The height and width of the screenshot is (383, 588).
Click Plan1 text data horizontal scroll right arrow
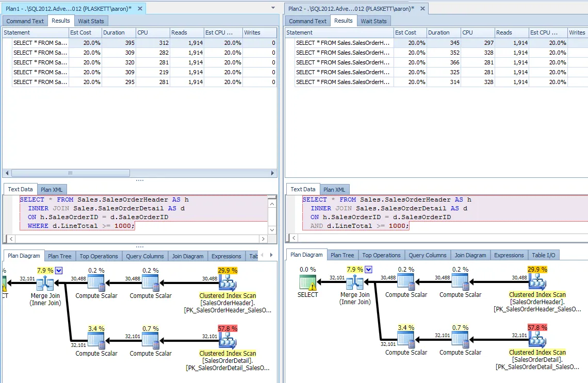point(263,239)
